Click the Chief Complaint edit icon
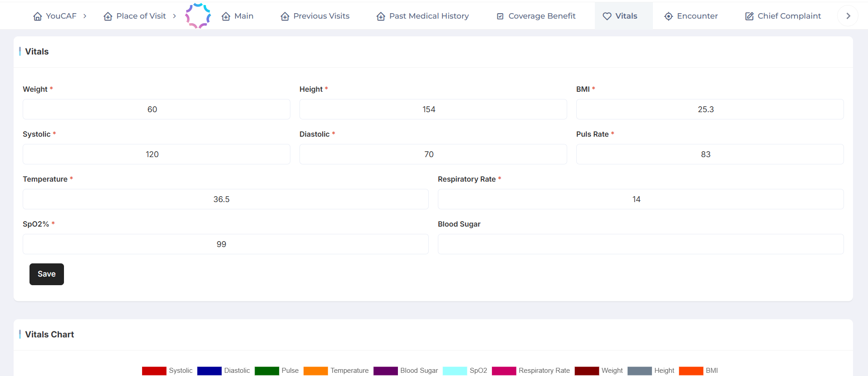 point(749,16)
